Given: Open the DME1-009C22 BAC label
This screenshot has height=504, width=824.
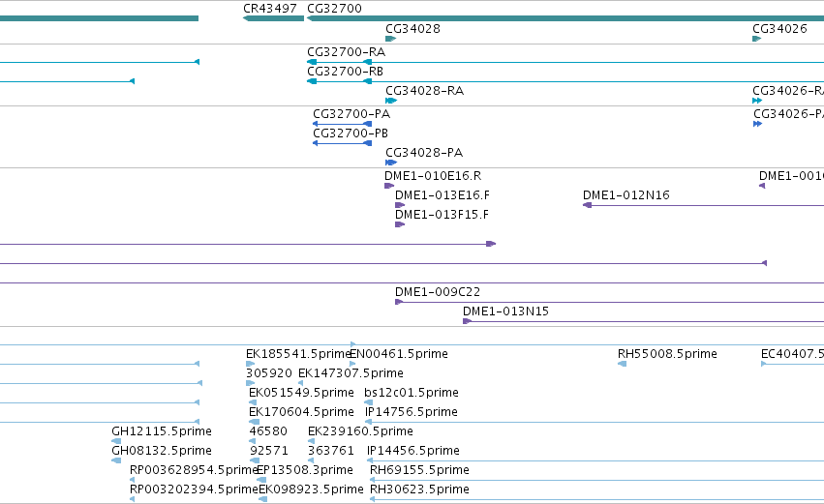Looking at the screenshot, I should point(438,292).
